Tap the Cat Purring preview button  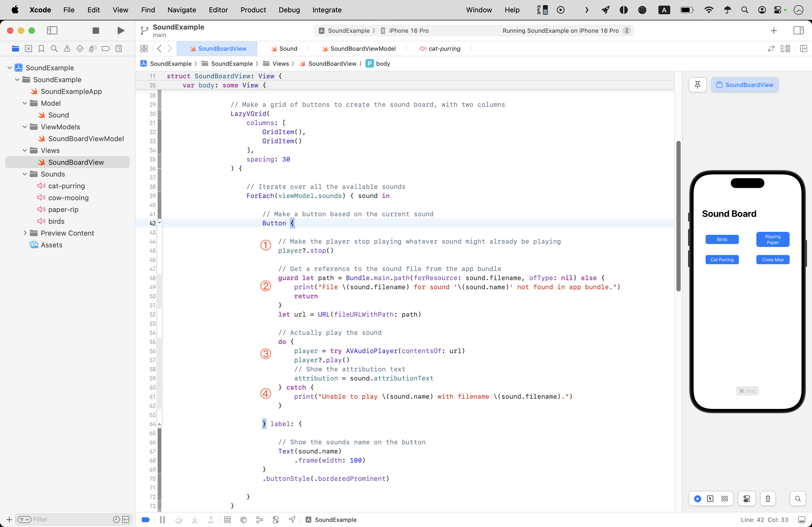click(722, 260)
